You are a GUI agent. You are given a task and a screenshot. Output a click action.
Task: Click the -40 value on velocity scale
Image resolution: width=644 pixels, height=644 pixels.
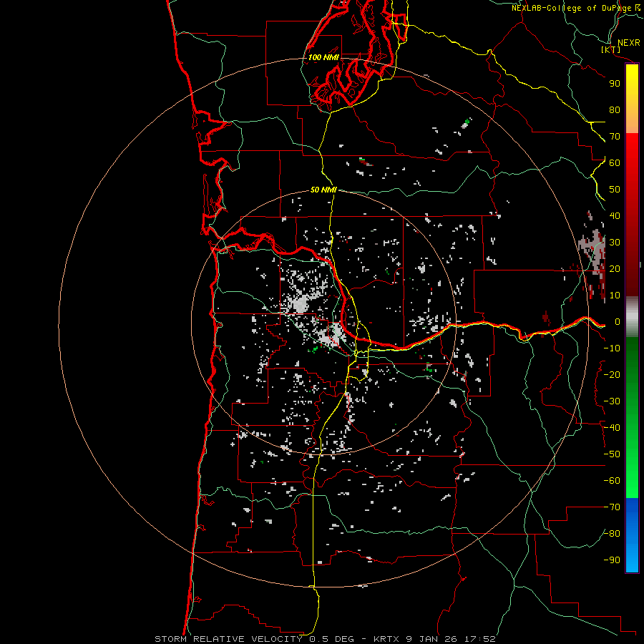click(612, 428)
